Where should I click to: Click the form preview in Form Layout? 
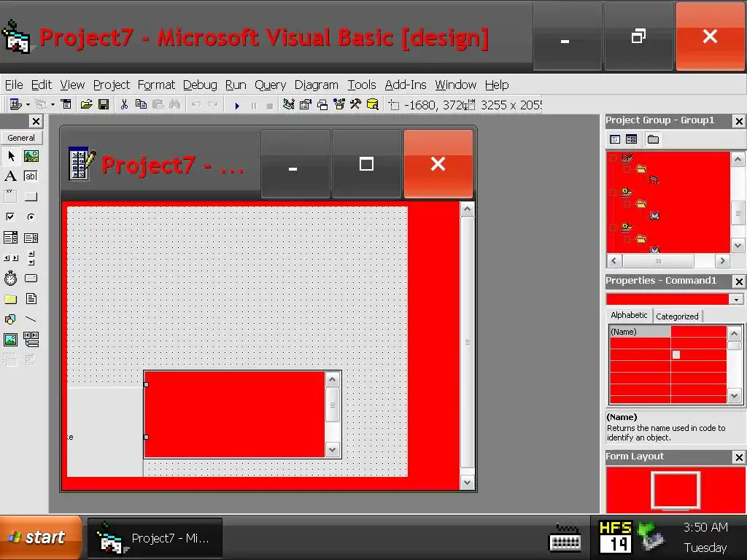[676, 491]
